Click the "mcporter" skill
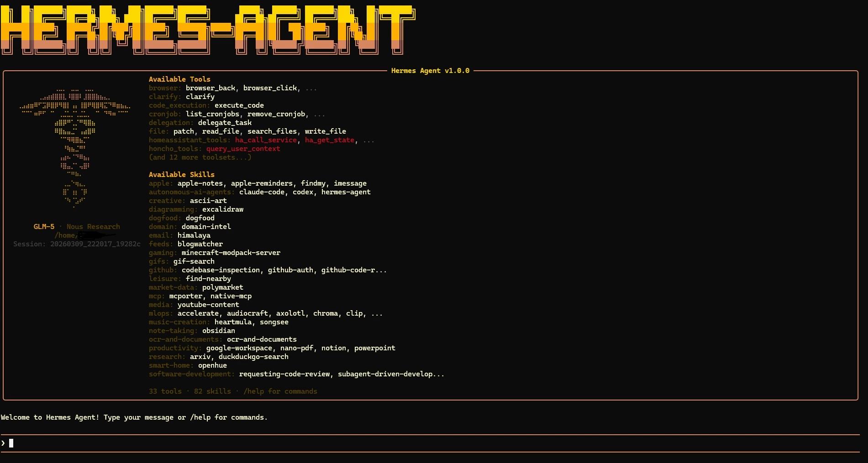This screenshot has width=868, height=463. pyautogui.click(x=186, y=296)
